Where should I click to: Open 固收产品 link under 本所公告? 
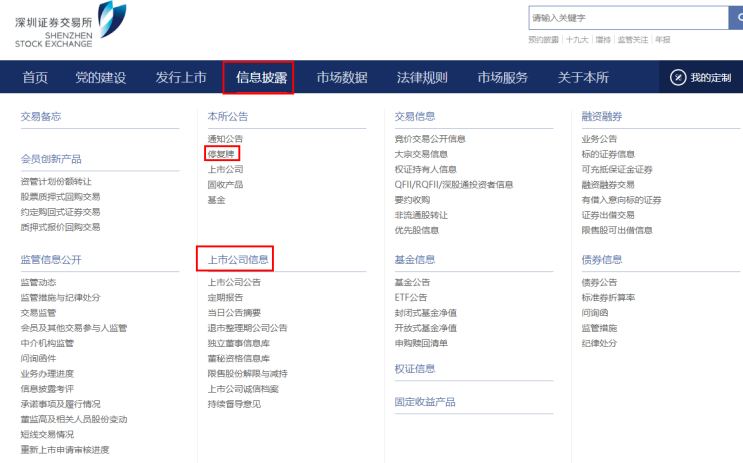coord(225,184)
